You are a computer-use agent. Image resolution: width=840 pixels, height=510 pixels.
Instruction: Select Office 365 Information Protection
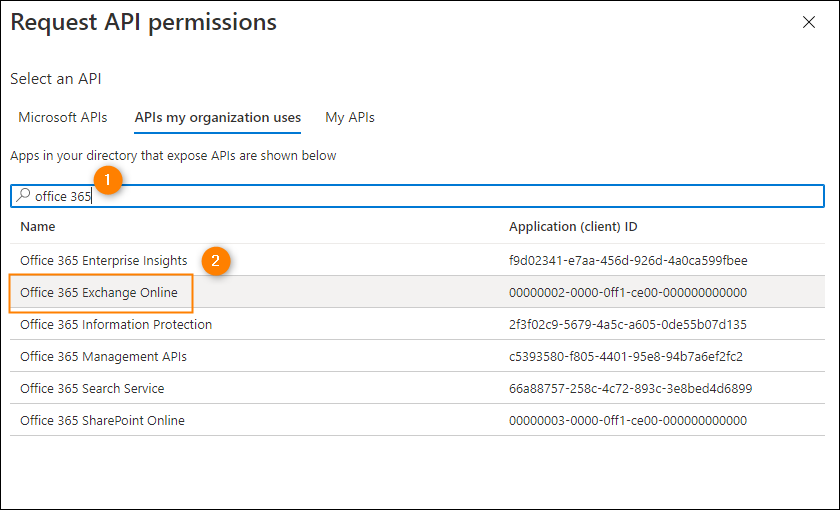pos(116,325)
